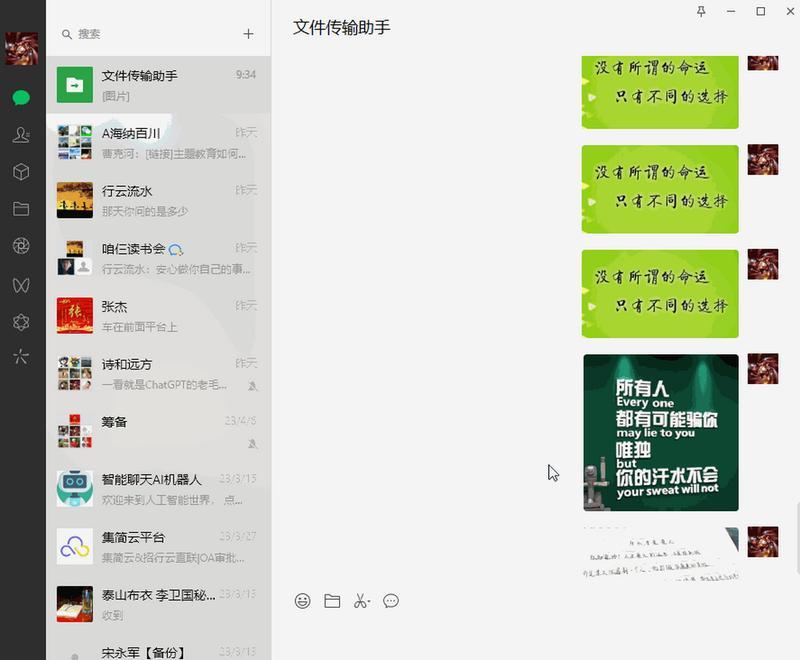Open the 文件传输助手 conversation
This screenshot has width=800, height=660.
click(x=159, y=85)
